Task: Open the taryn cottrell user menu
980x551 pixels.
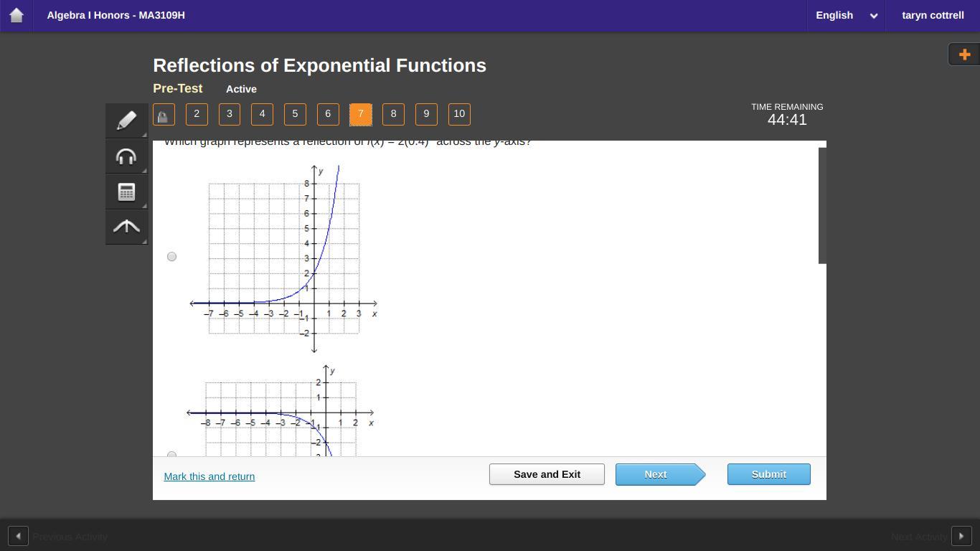Action: tap(932, 15)
